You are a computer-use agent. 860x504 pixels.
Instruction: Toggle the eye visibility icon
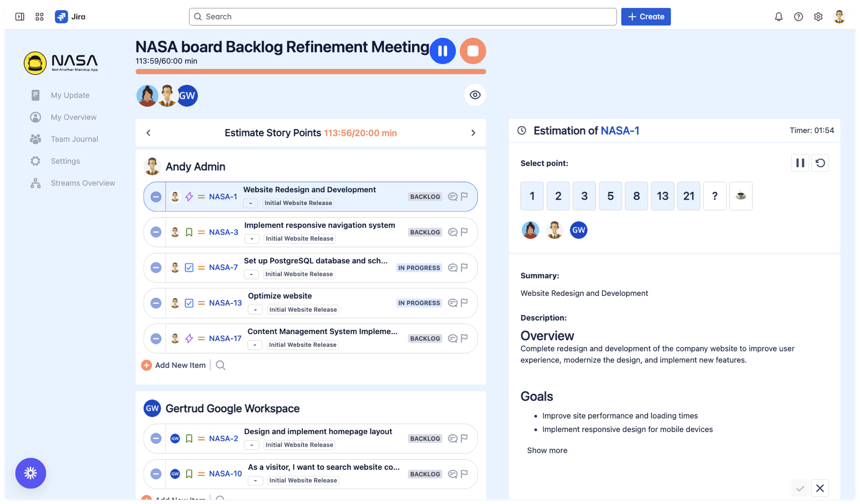click(x=475, y=95)
